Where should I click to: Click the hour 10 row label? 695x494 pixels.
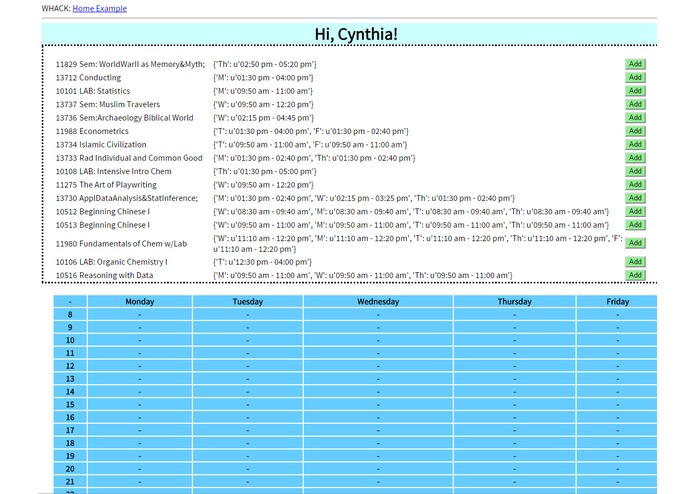70,340
